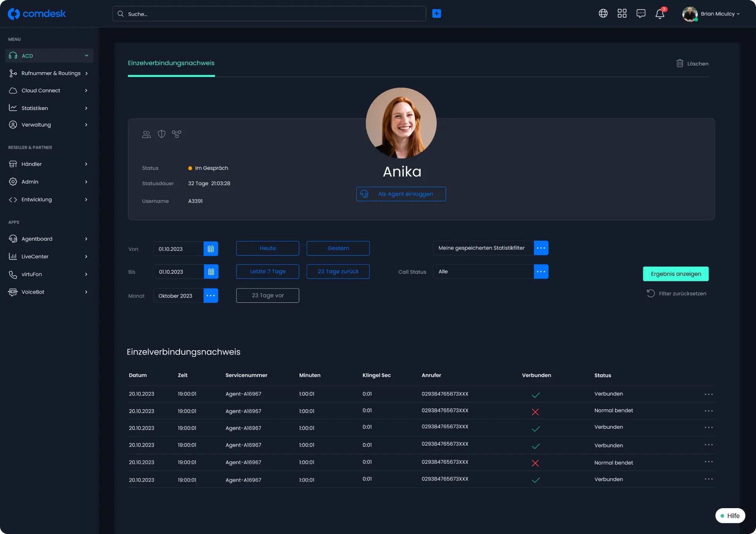Screen dimensions: 756x534
Task: Click 23 Tage zurück button
Action: coord(338,271)
